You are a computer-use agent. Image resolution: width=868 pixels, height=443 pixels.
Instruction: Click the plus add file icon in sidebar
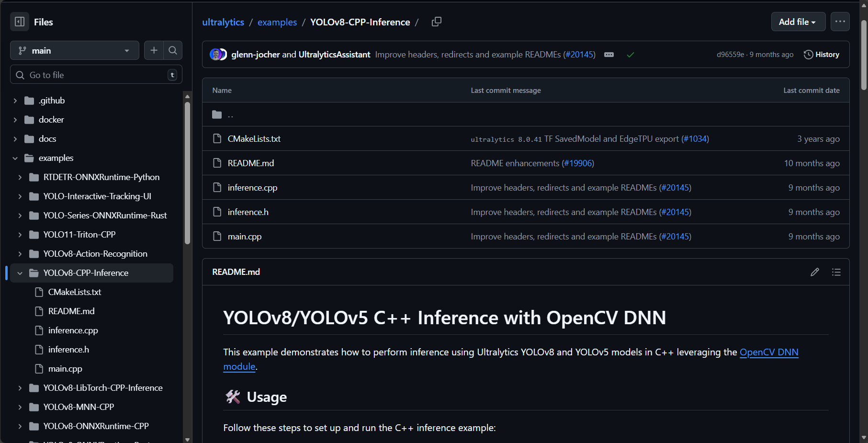(x=154, y=50)
